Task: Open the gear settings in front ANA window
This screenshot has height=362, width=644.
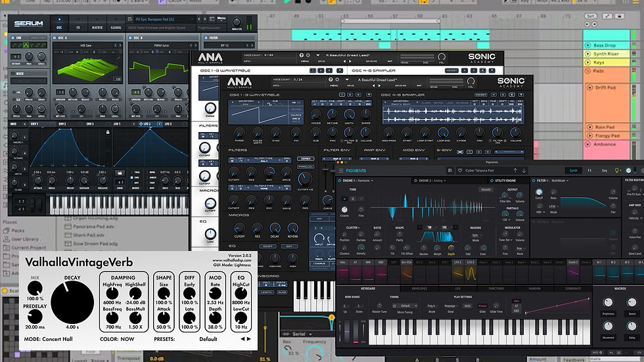Action: [x=337, y=79]
